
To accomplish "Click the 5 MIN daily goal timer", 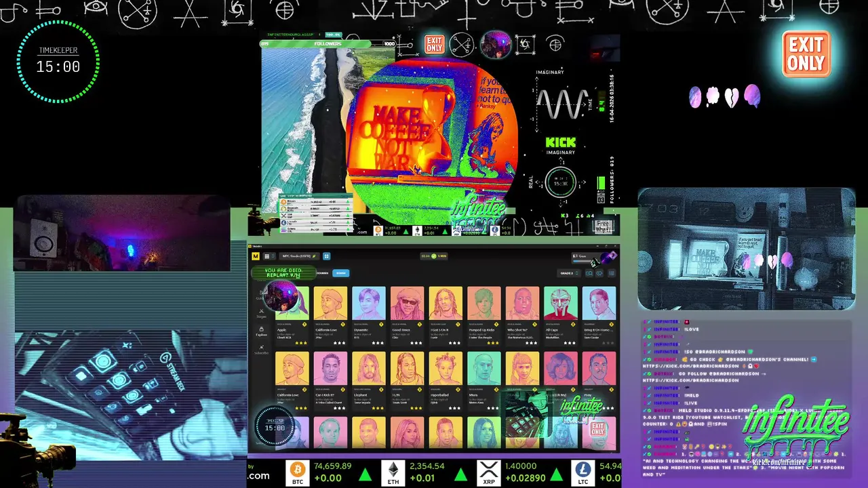I will tap(433, 256).
